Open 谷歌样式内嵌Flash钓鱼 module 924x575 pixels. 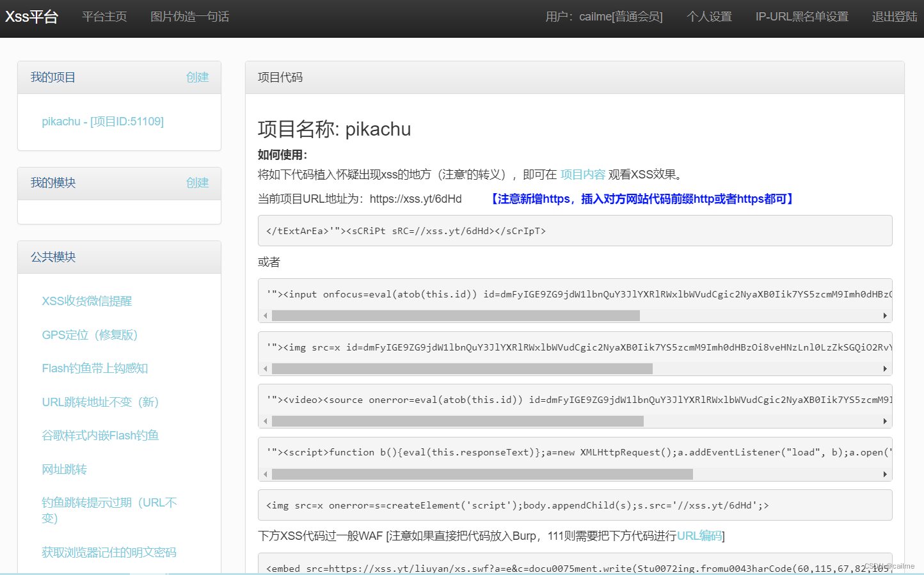tap(100, 436)
